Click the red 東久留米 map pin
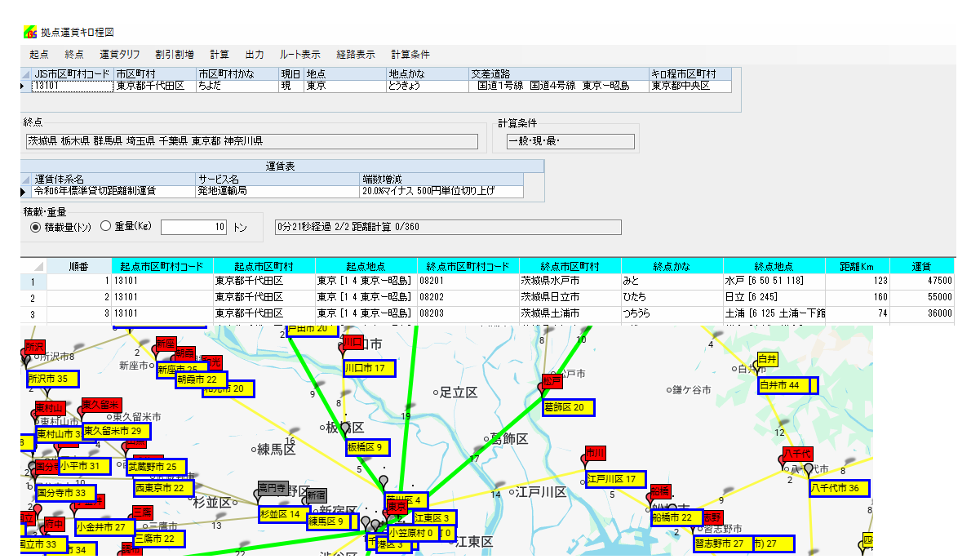 100,406
